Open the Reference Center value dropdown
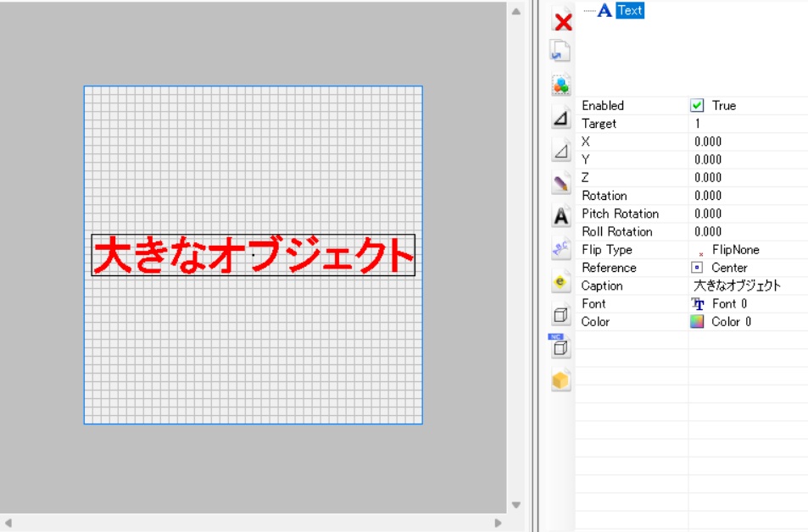Viewport: 808px width, 532px height. pos(728,268)
